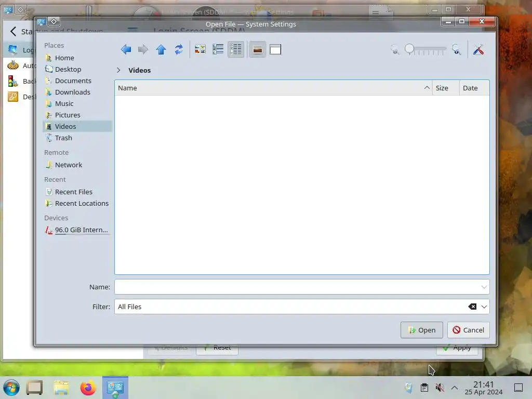
Task: Click the Peek at Desktop corner button
Action: pos(518,388)
